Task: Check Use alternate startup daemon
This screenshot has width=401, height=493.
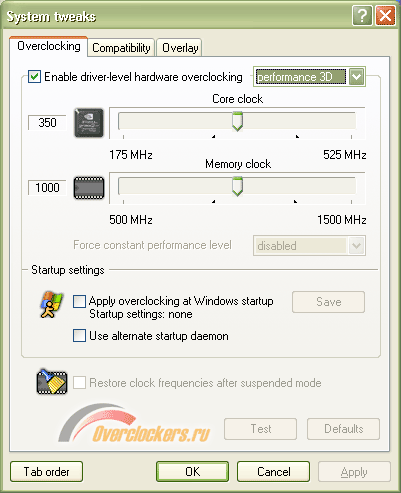Action: click(79, 336)
